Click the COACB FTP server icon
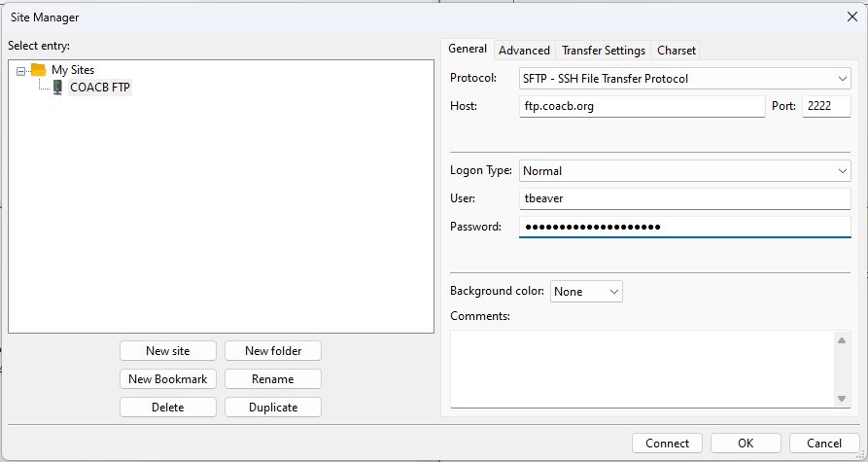Viewport: 868px width, 462px height. click(58, 88)
